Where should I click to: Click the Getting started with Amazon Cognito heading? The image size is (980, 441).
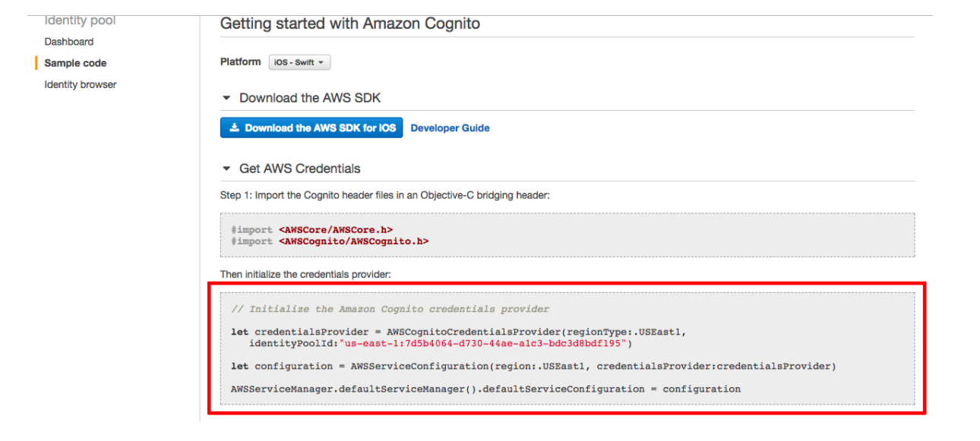pyautogui.click(x=350, y=24)
